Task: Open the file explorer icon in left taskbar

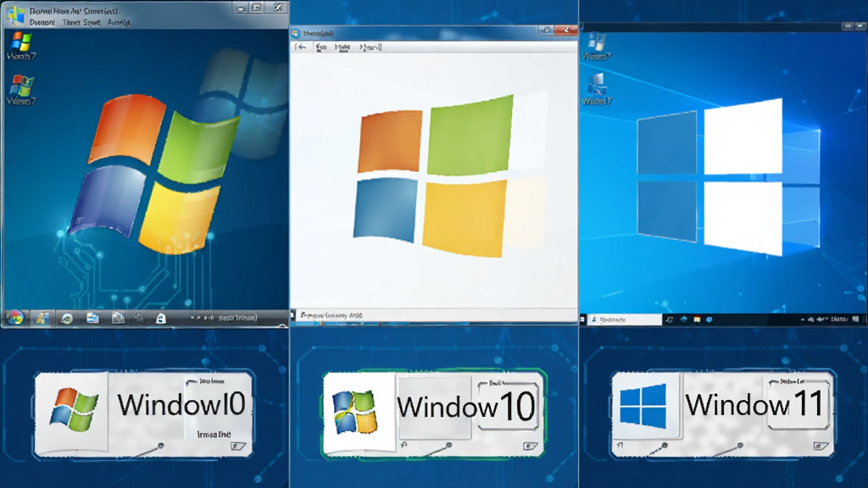Action: point(92,318)
